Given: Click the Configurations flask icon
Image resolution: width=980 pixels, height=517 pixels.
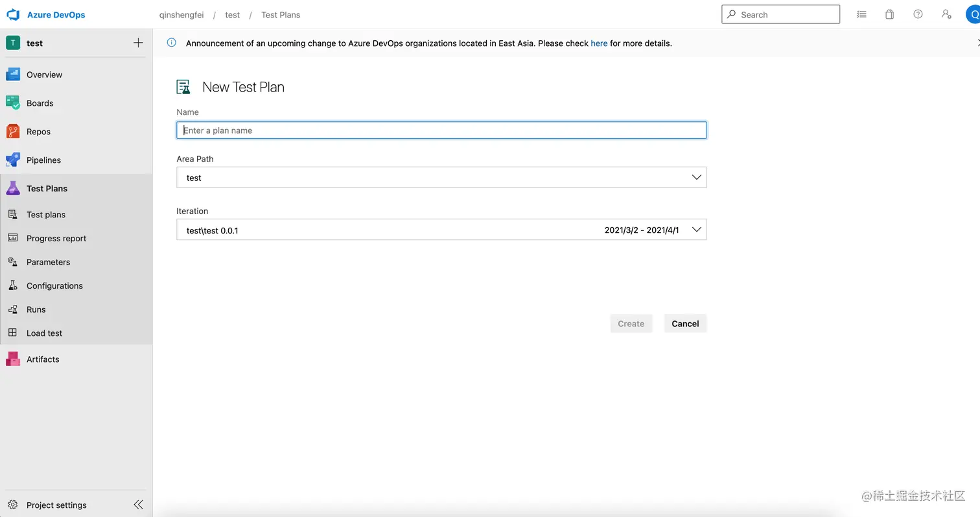Looking at the screenshot, I should [12, 285].
